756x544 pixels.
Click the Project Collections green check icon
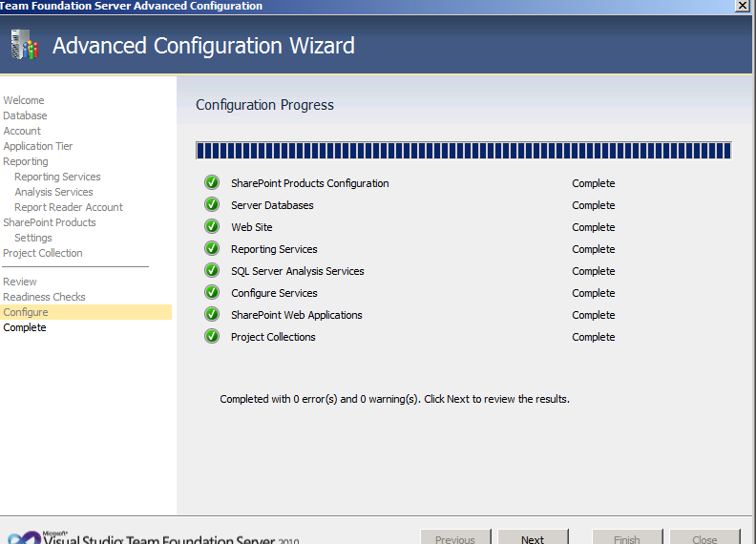(x=212, y=337)
